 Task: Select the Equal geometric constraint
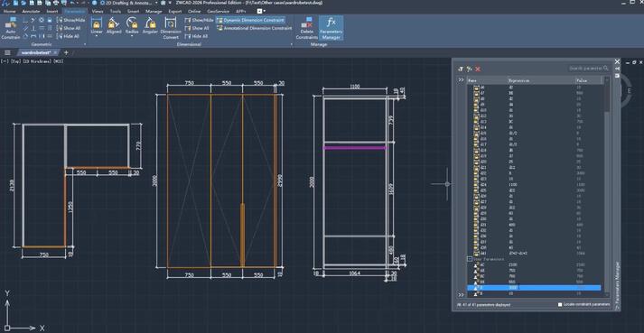[50, 36]
